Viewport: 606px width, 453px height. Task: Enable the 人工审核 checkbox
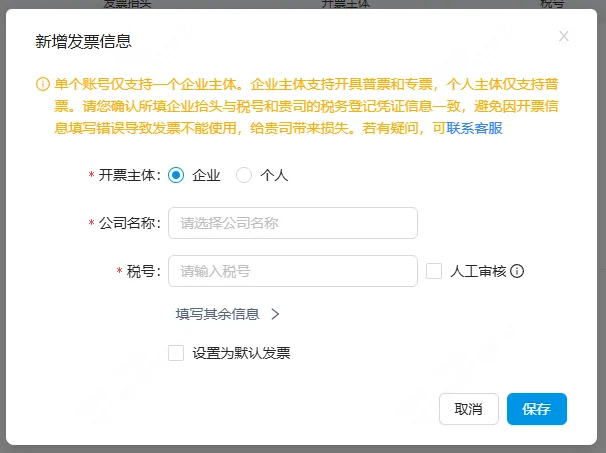click(434, 271)
